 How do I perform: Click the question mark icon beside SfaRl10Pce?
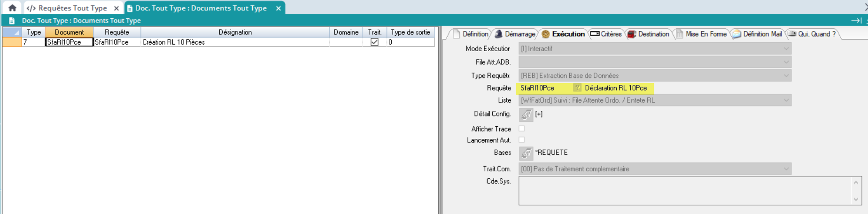(577, 88)
